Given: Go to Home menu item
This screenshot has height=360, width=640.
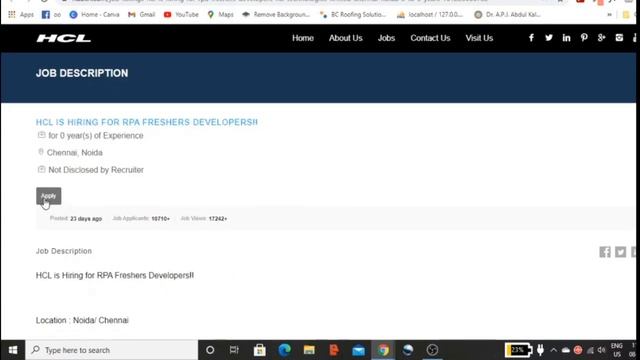Looking at the screenshot, I should (x=303, y=38).
